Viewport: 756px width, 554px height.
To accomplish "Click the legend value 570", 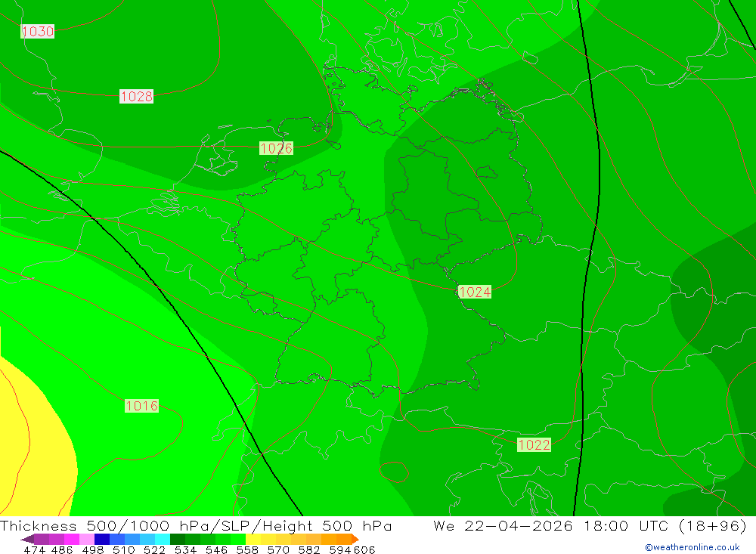I will (277, 549).
